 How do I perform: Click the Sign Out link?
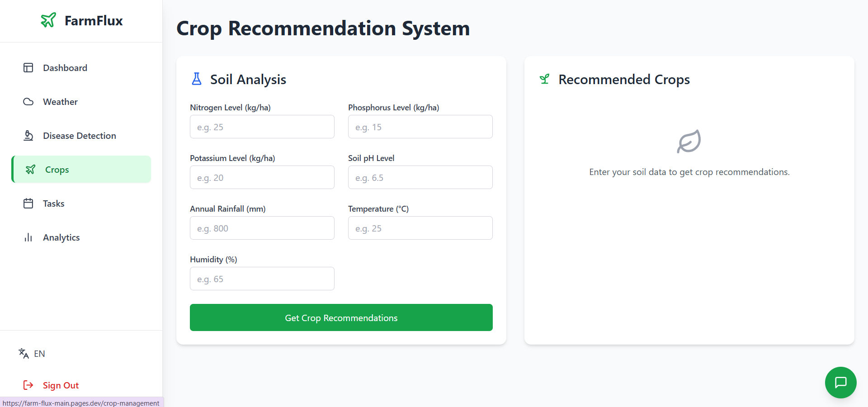61,385
